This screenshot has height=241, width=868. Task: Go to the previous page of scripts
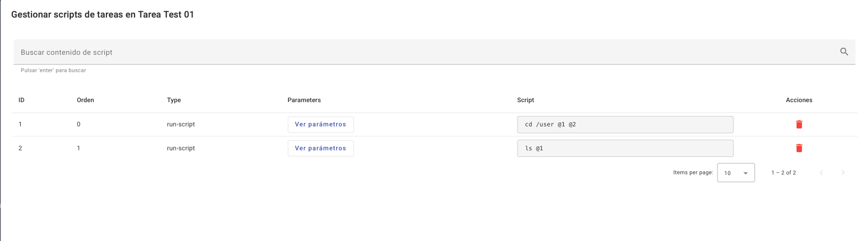click(x=821, y=172)
